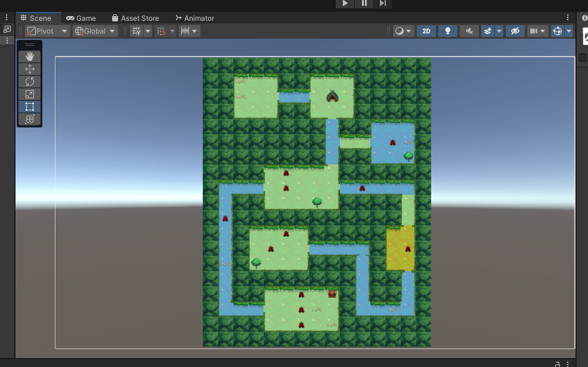Select the combined Transform tool
This screenshot has width=588, height=367.
[x=29, y=119]
